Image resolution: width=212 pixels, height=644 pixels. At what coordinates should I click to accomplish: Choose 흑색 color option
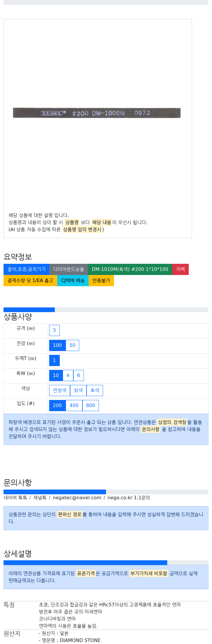pyautogui.click(x=95, y=390)
